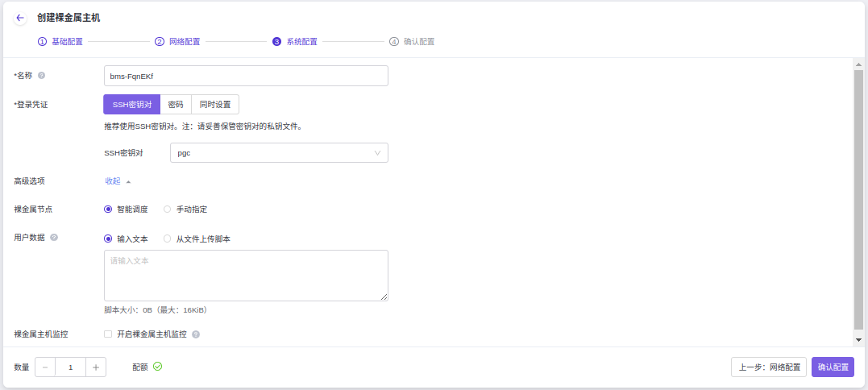Click the vertical scrollbar down arrow
Screen dimensions: 868x390
coord(858,340)
